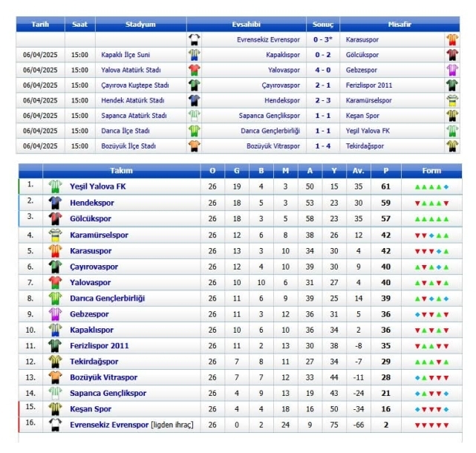The width and height of the screenshot is (476, 453).
Task: Open Kapaklı İlçe Suni stadium link
Action: coord(126,55)
